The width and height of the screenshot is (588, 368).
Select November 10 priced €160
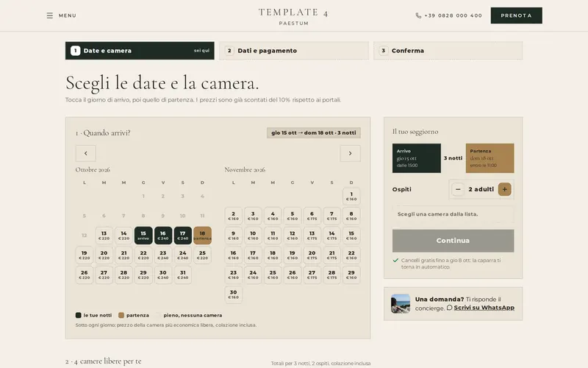coord(253,236)
